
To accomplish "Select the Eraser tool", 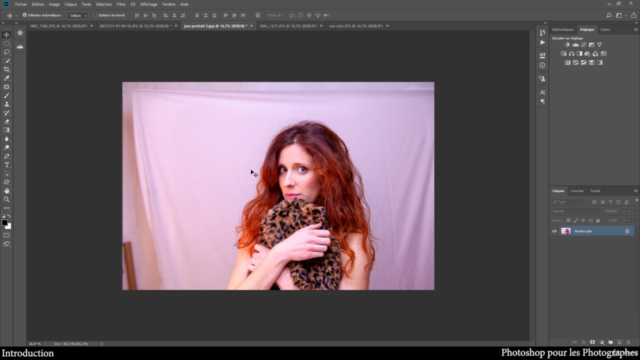I will pyautogui.click(x=7, y=122).
